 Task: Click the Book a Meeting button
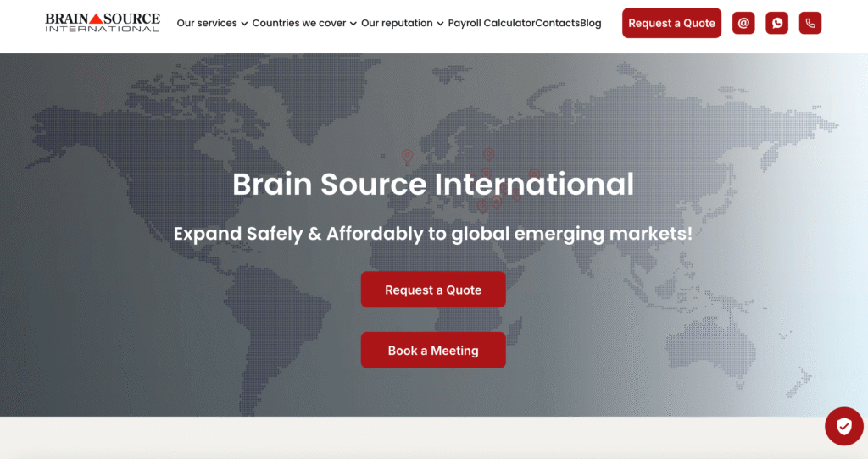(433, 350)
